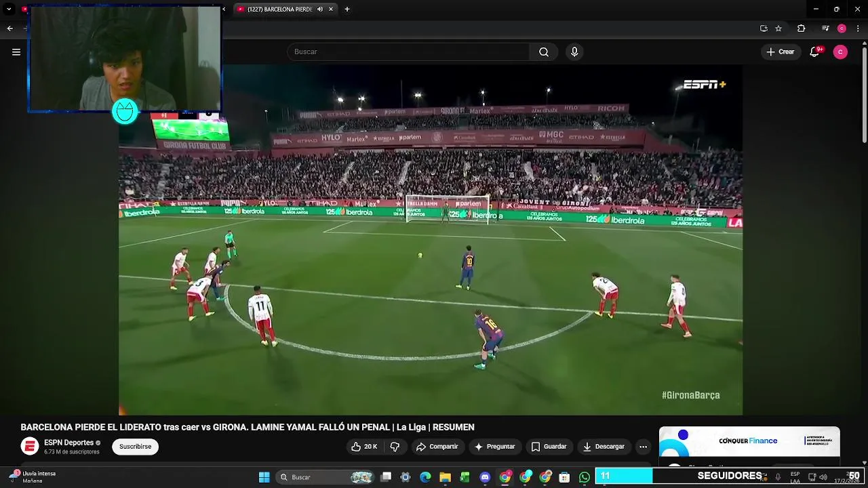The image size is (868, 488).
Task: Save video with Guardar
Action: [549, 447]
